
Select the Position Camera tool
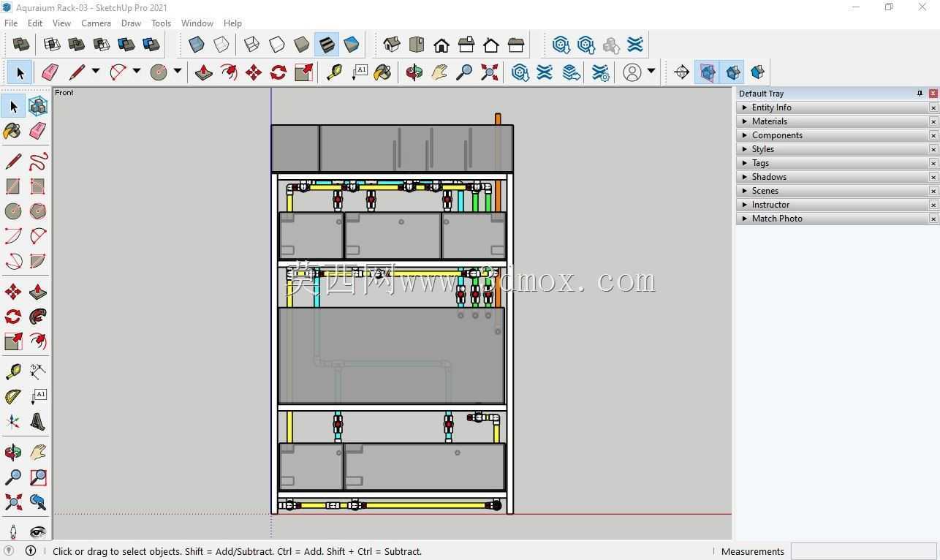coord(13,531)
